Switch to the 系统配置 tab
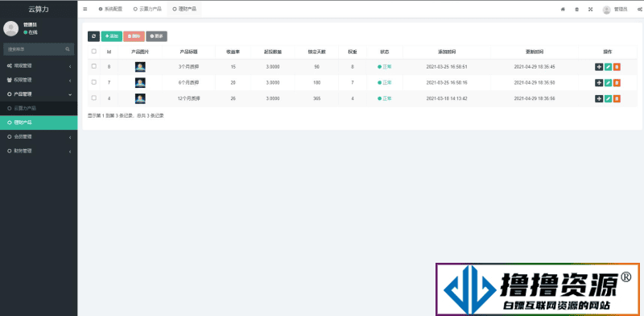 [x=110, y=9]
